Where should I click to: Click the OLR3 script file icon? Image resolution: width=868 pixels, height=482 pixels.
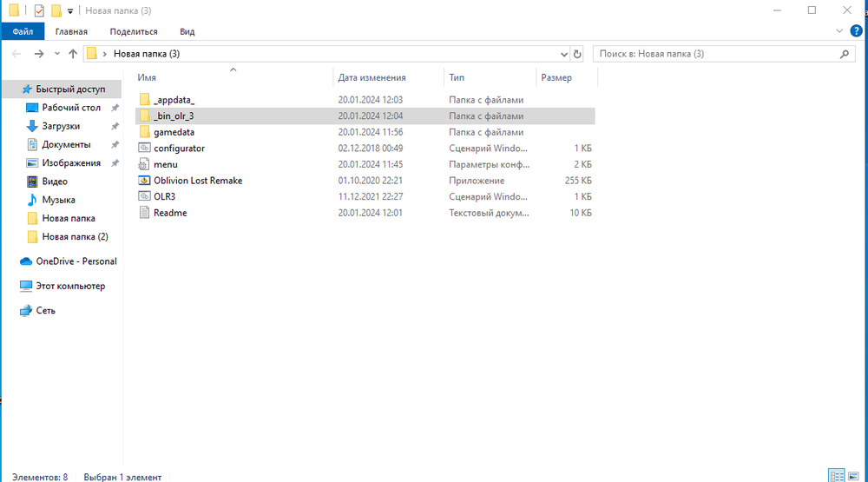144,196
